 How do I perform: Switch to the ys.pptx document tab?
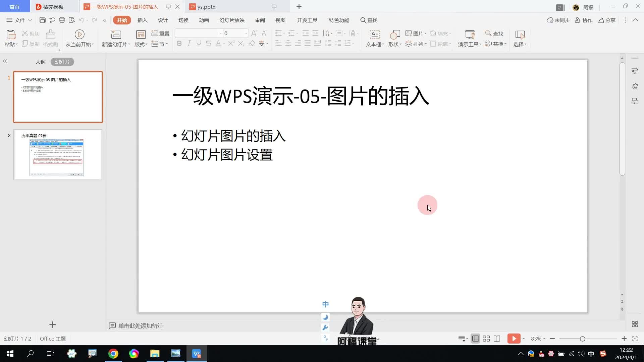206,7
